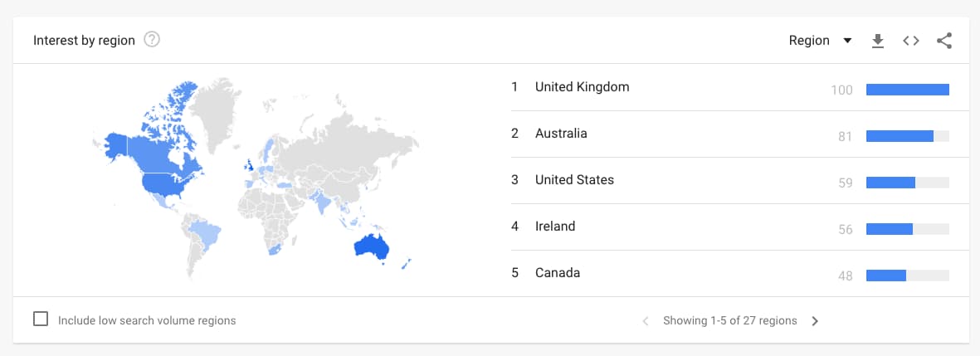Enable Include low search volume regions

click(41, 319)
